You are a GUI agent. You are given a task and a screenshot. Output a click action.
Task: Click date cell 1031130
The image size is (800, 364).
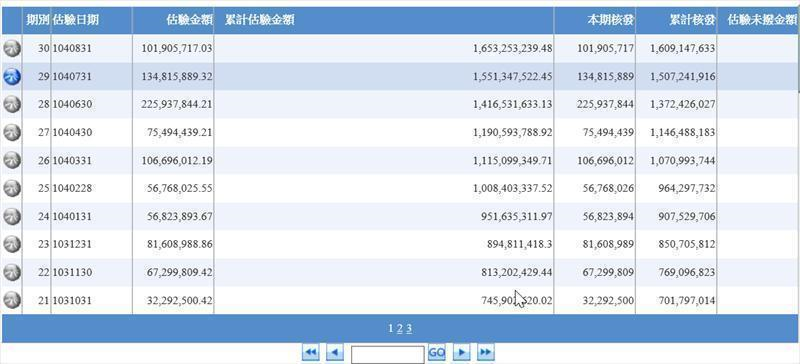[72, 273]
